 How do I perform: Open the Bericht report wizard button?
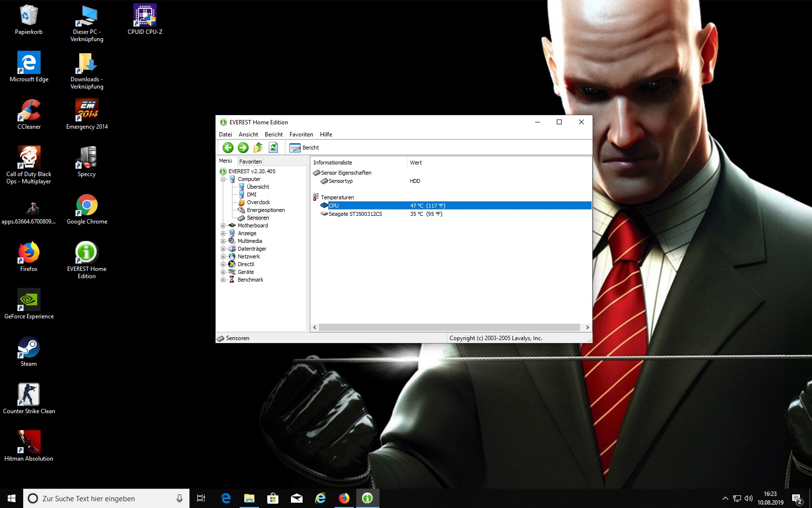click(x=304, y=148)
